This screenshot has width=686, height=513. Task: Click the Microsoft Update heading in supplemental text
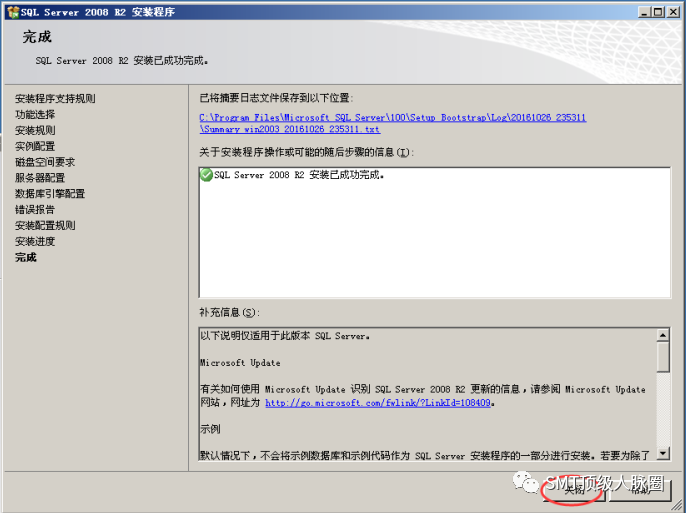point(240,363)
